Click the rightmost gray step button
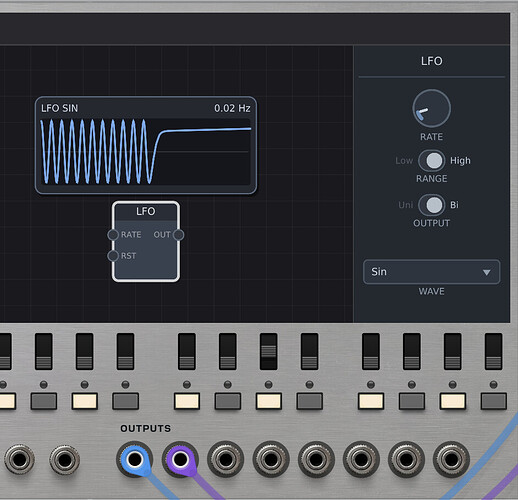Image resolution: width=518 pixels, height=500 pixels. pyautogui.click(x=494, y=401)
